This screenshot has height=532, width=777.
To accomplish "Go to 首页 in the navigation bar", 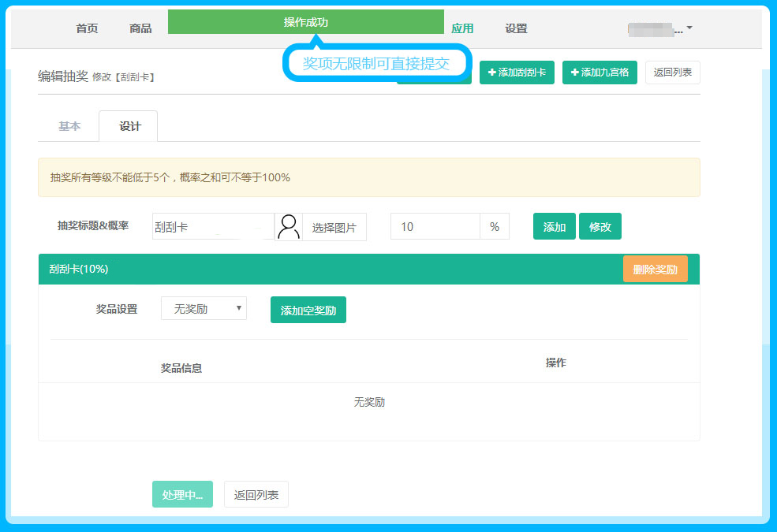I will pos(87,28).
